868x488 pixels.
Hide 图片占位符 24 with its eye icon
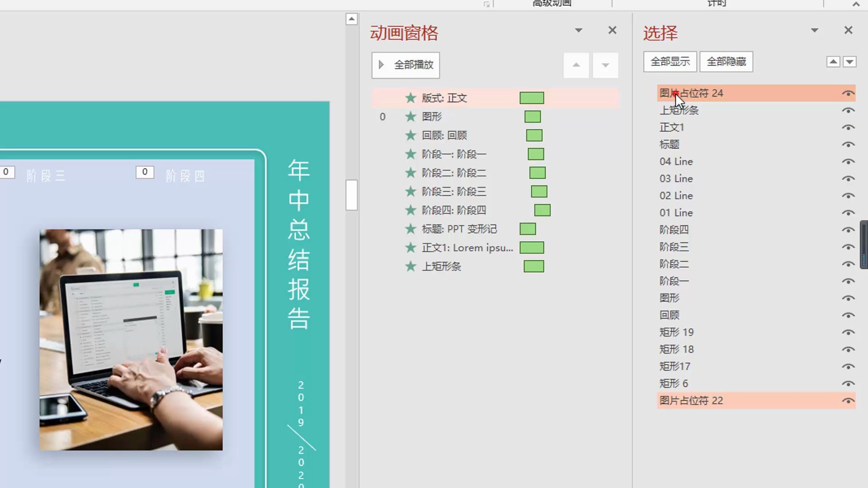(x=848, y=94)
